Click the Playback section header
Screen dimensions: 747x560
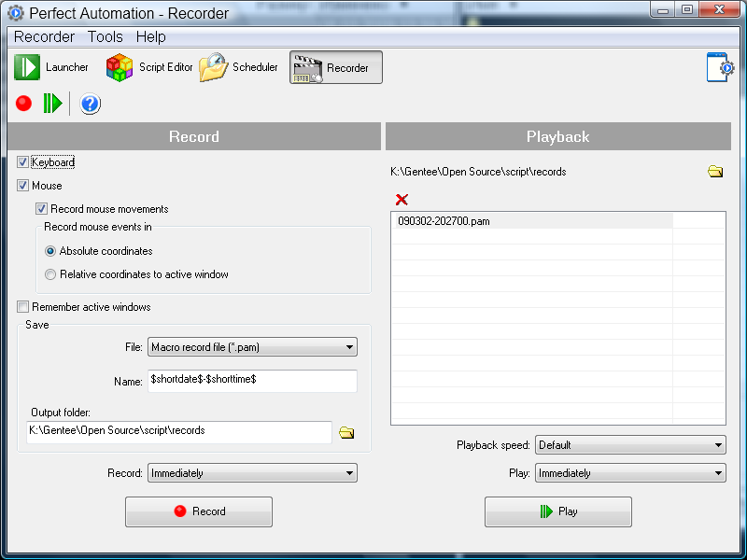(558, 136)
